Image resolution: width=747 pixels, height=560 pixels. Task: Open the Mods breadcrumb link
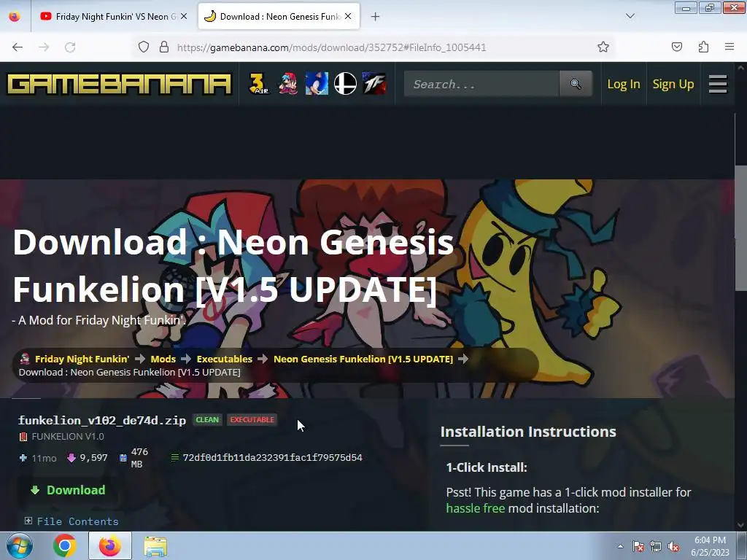click(x=163, y=359)
